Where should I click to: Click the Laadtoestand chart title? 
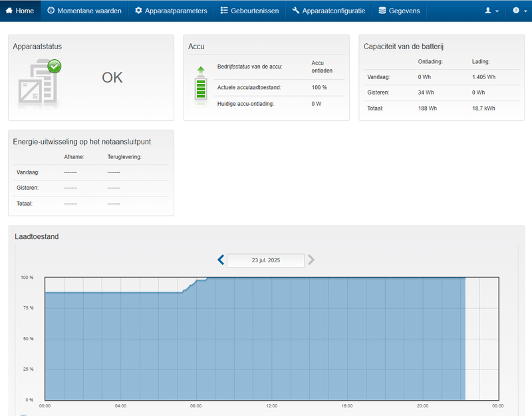click(x=37, y=237)
